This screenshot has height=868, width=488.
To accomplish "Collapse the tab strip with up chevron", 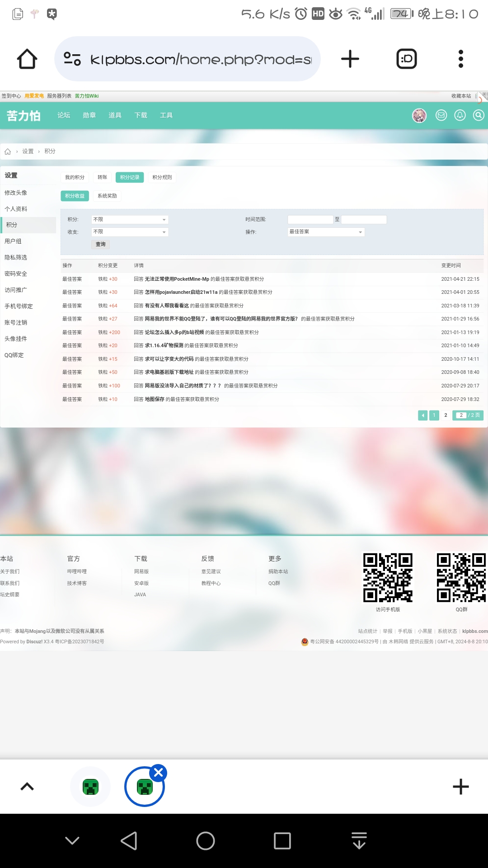I will tap(27, 787).
